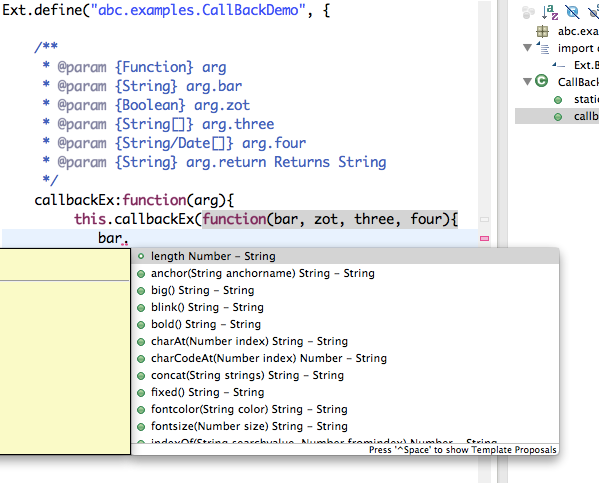The image size is (599, 483).
Task: Click the pink error marker in overview ruler
Action: [484, 238]
